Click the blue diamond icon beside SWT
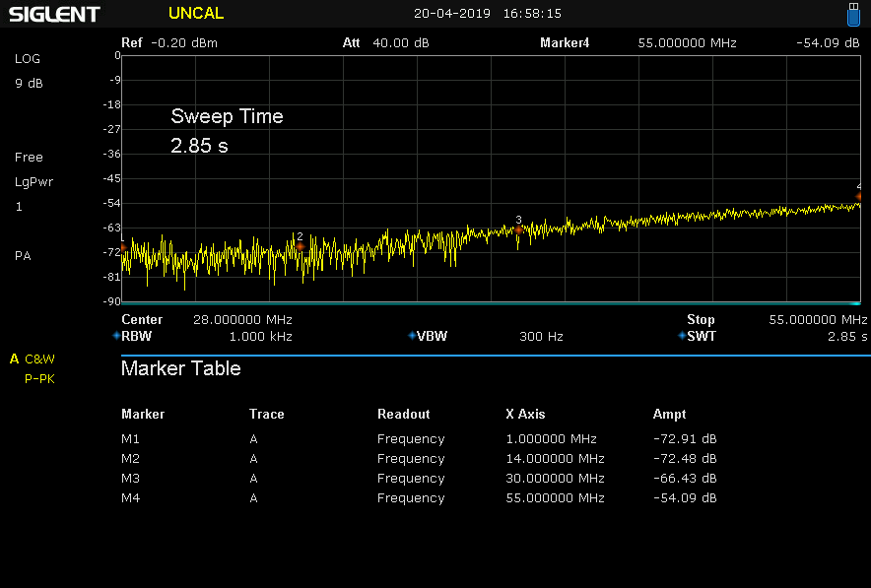Screen dimensions: 871x588 pyautogui.click(x=682, y=335)
